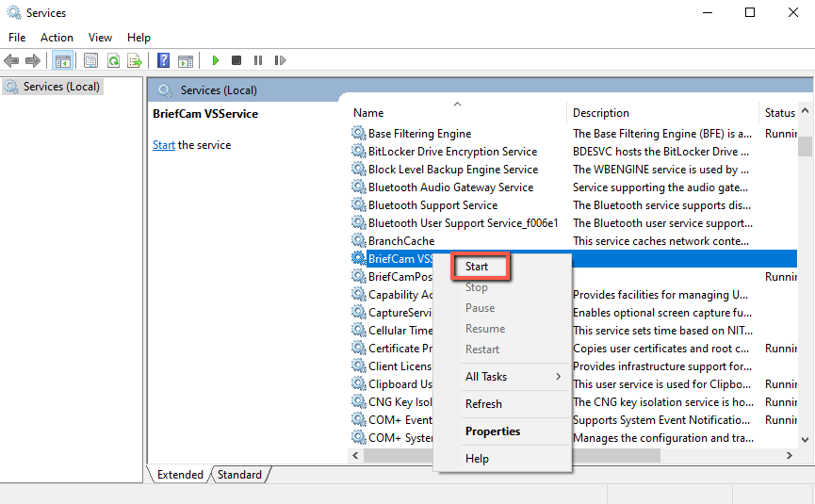
Task: Click the Properties toolbar icon
Action: (91, 61)
